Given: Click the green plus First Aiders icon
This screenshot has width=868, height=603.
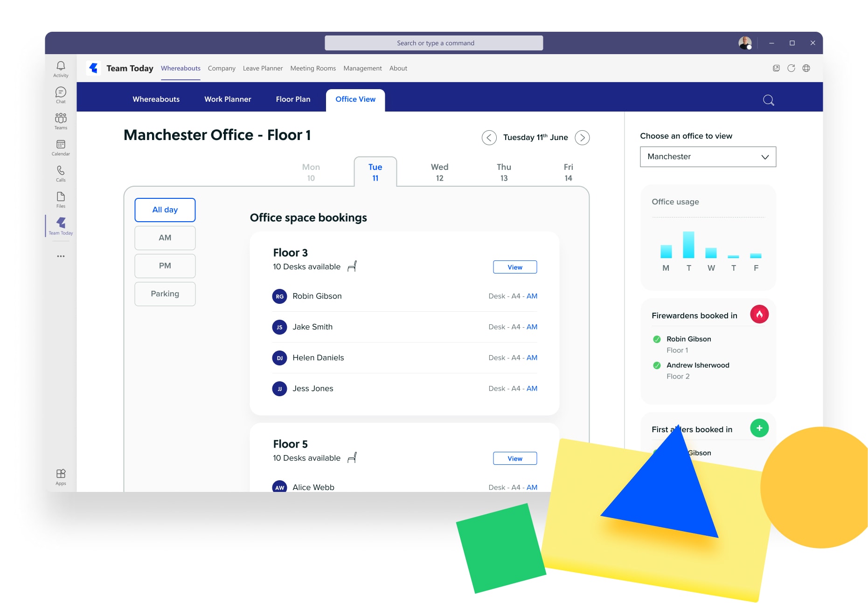Looking at the screenshot, I should [759, 428].
